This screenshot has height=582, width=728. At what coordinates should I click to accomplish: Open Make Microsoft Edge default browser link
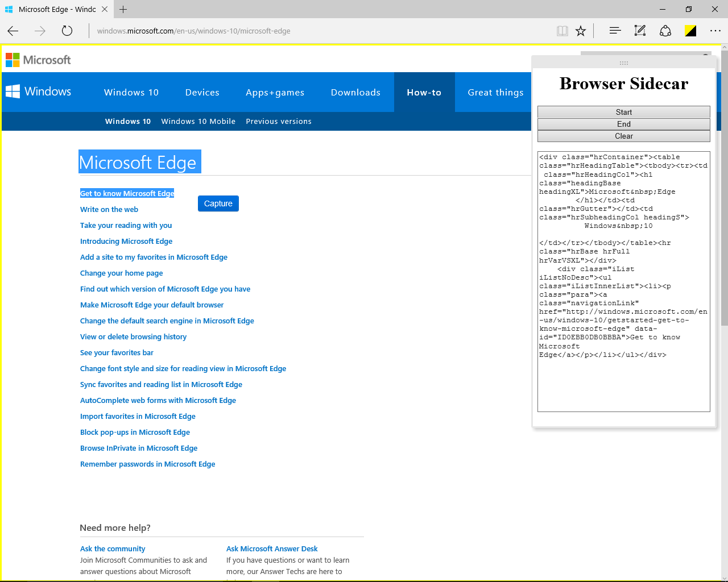(152, 305)
